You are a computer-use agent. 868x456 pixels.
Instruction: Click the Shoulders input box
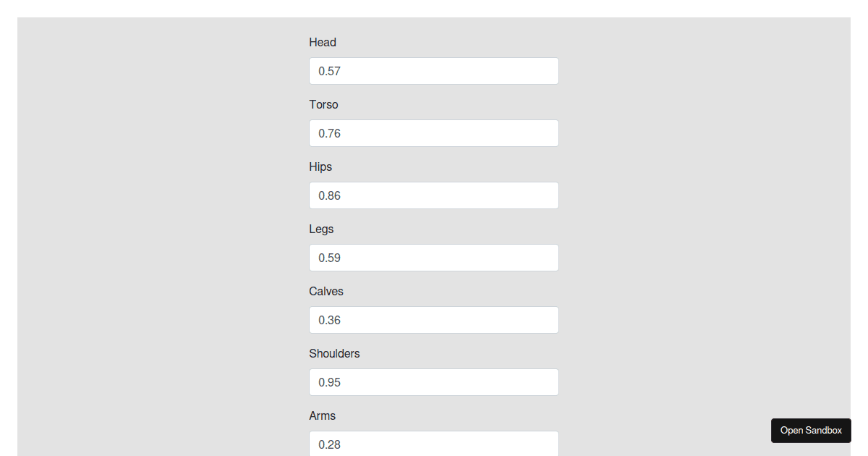[434, 382]
